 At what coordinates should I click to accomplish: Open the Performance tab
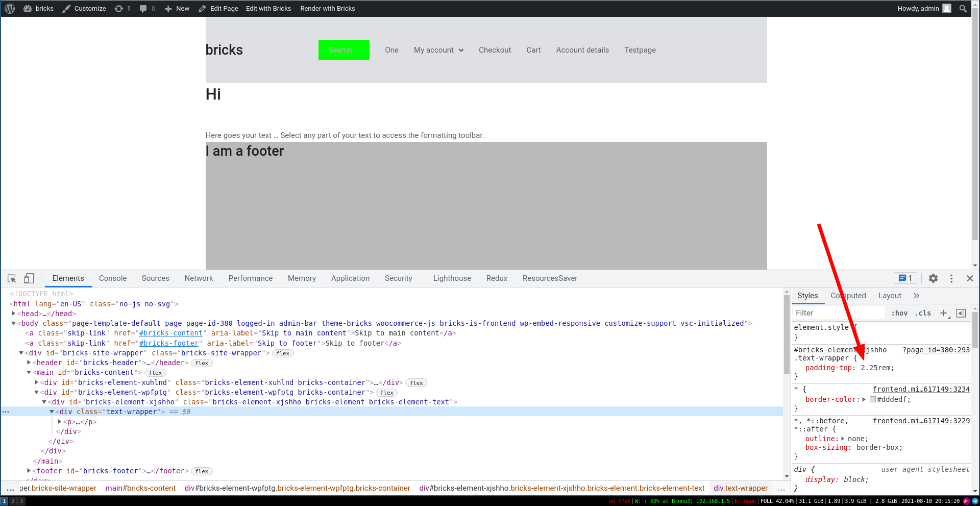pos(251,278)
